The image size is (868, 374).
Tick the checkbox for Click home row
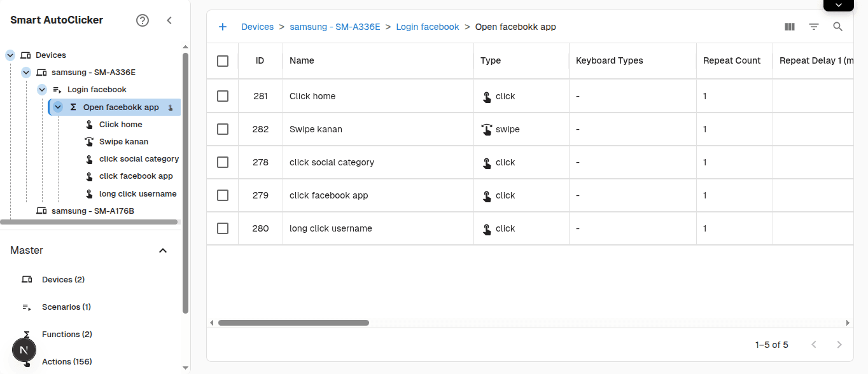point(223,96)
